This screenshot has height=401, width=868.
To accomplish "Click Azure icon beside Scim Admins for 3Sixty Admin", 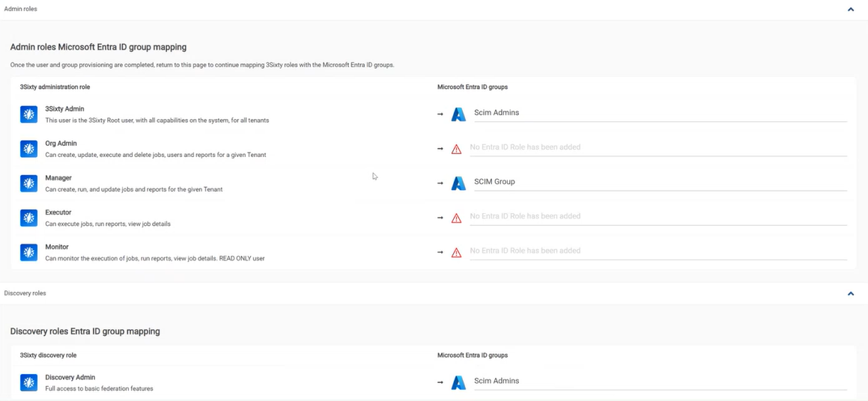I will (458, 114).
